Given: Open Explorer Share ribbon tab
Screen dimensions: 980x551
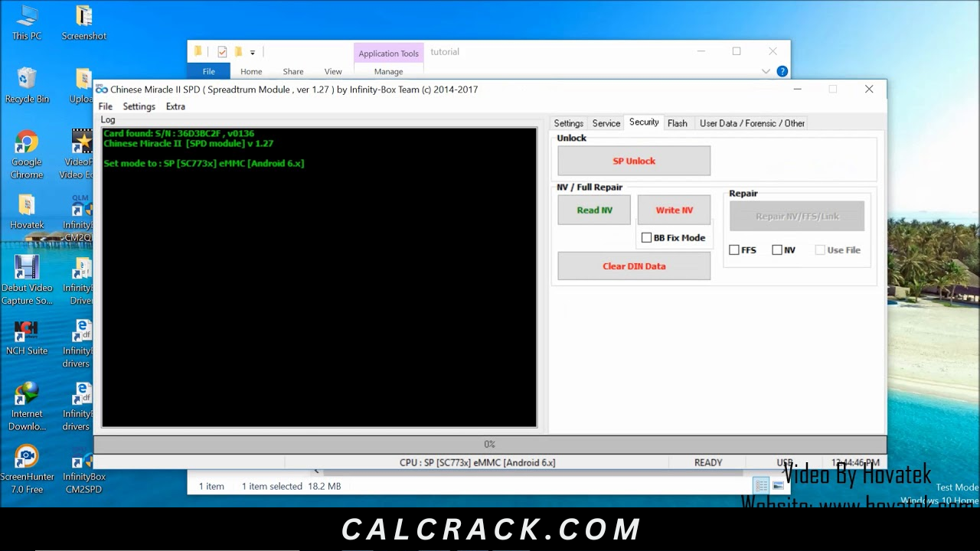Looking at the screenshot, I should 293,71.
